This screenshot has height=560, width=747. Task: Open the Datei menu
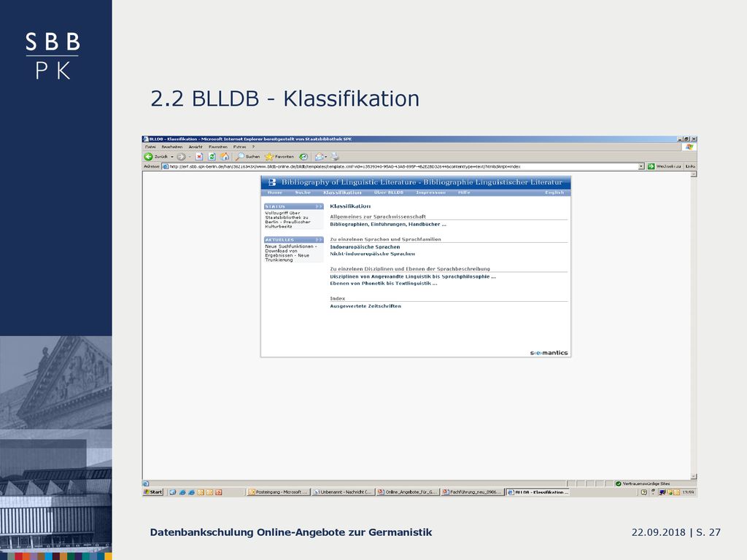pos(150,147)
